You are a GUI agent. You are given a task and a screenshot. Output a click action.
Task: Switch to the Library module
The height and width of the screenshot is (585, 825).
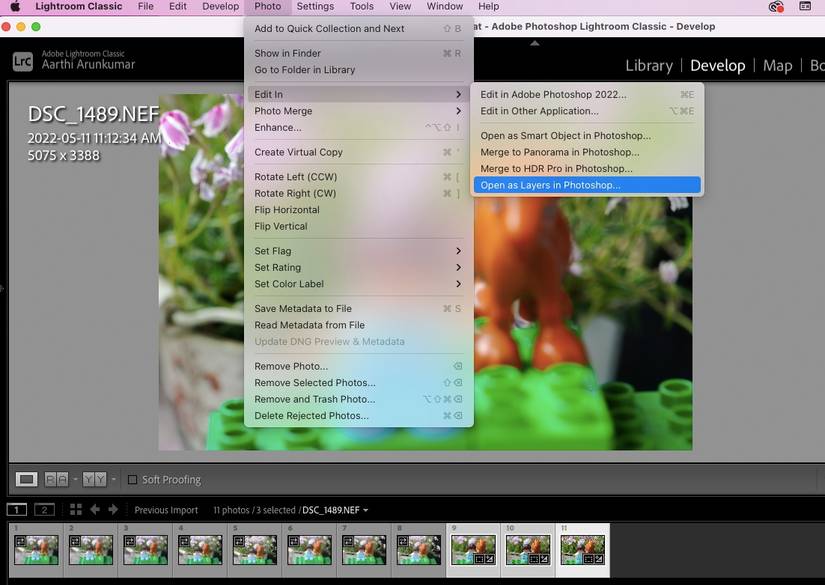click(649, 65)
